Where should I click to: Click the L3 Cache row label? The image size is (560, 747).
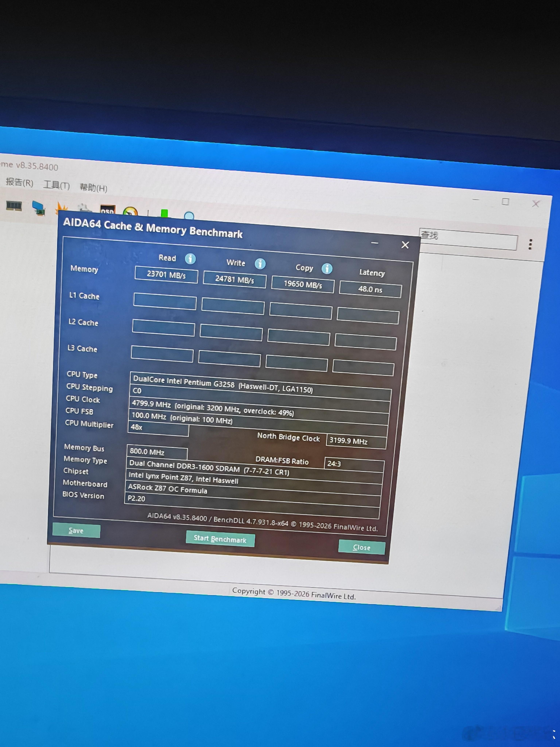tap(82, 349)
